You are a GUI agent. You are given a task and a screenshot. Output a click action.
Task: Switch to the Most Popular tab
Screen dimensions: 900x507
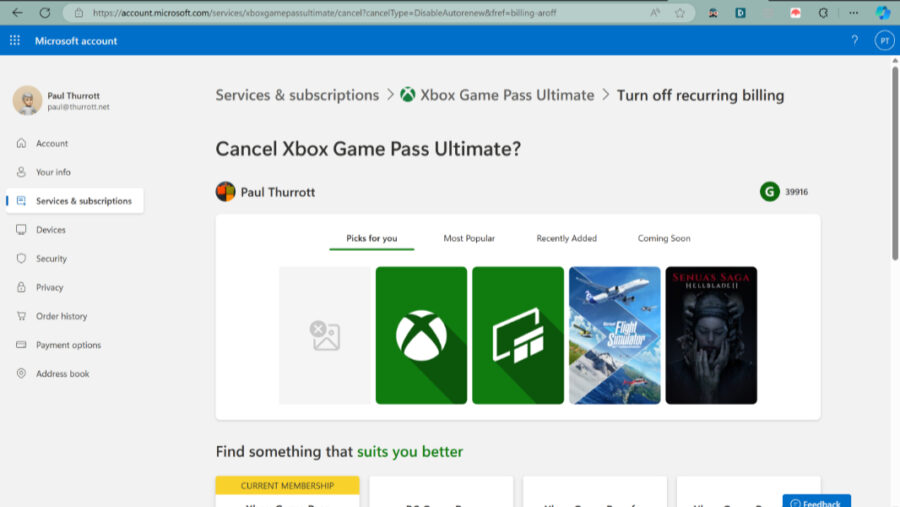coord(469,238)
